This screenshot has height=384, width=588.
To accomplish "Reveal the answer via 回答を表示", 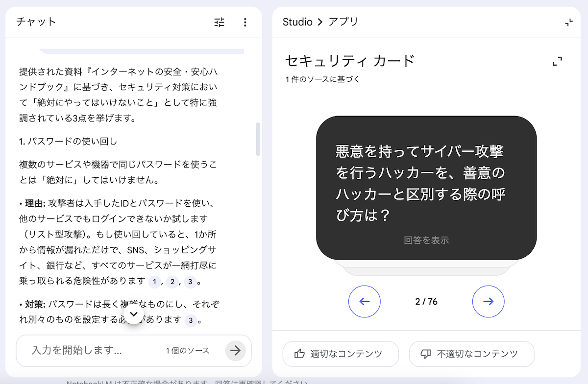I will [x=426, y=240].
